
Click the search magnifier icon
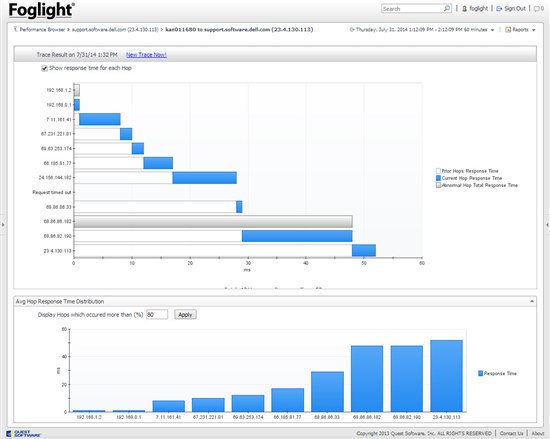pos(447,8)
